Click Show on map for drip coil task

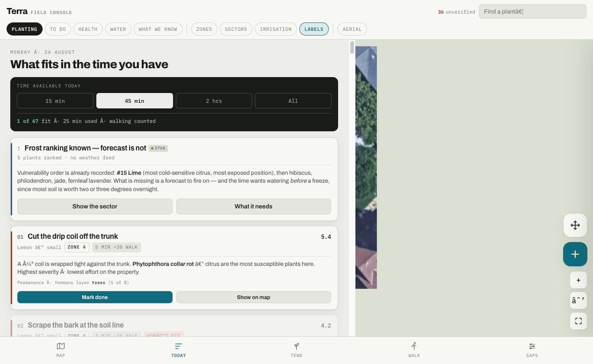(253, 297)
